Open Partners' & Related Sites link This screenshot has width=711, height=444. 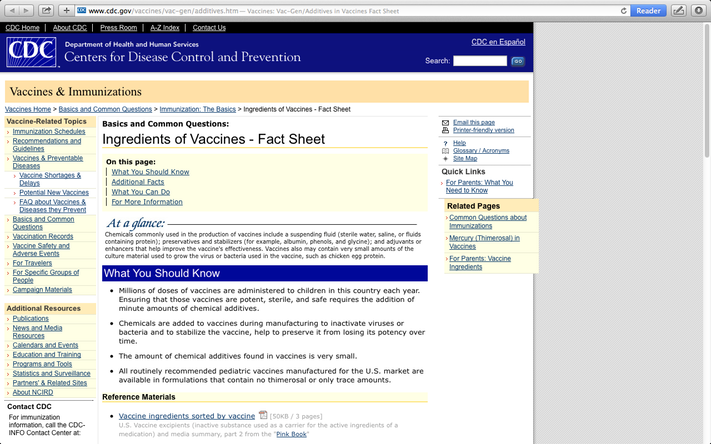(x=49, y=383)
